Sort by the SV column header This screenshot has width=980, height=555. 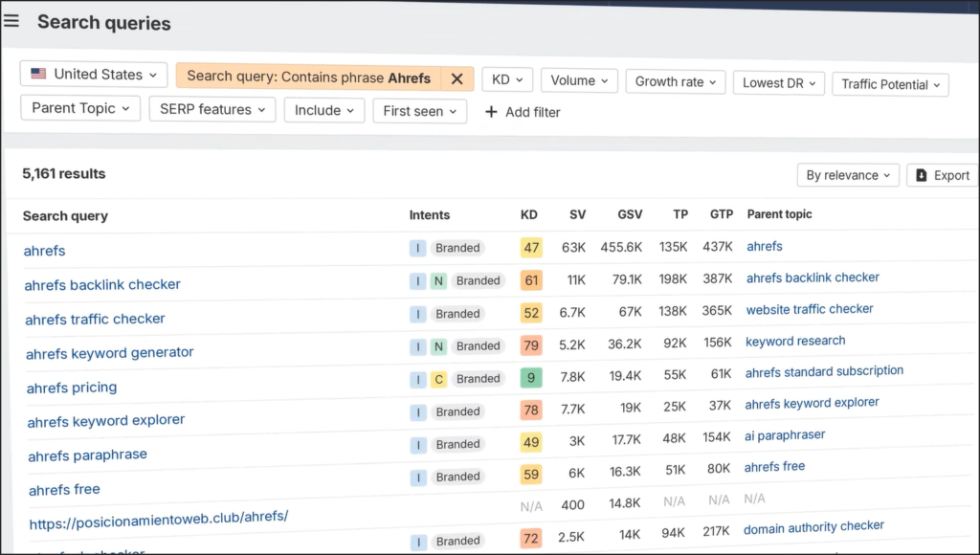point(577,215)
